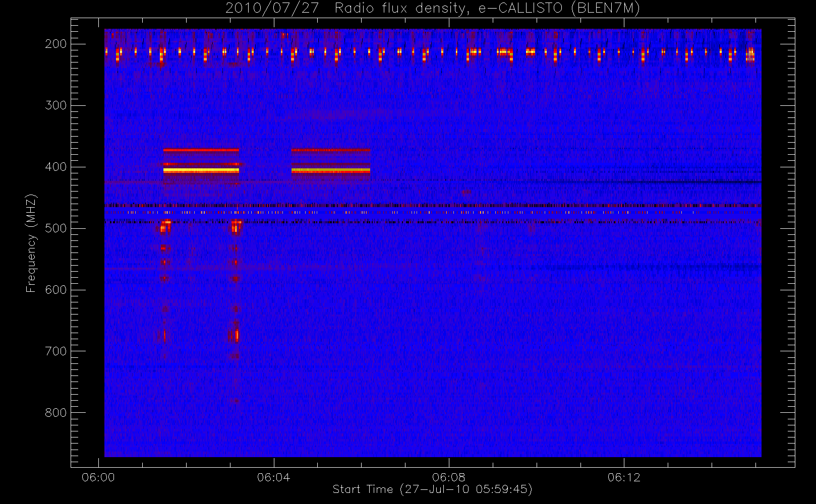This screenshot has height=504, width=816.
Task: Click the 400 frequency tick label
Action: 55,167
